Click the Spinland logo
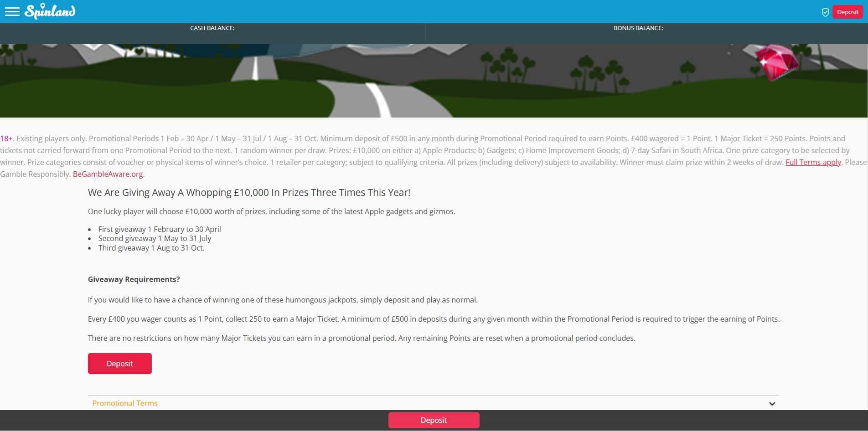Screen dimensions: 868x431 pyautogui.click(x=50, y=11)
